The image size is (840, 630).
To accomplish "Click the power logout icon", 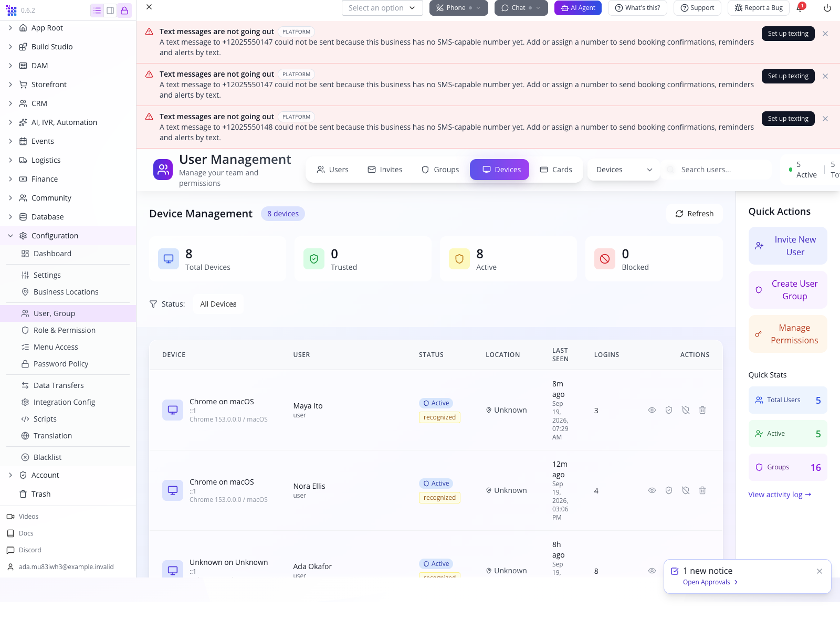I will pyautogui.click(x=827, y=8).
